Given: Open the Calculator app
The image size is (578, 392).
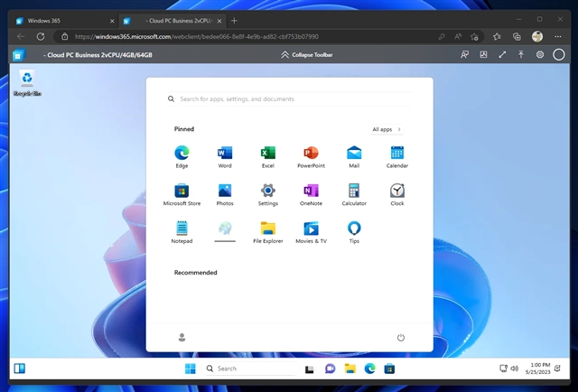Looking at the screenshot, I should click(x=354, y=194).
